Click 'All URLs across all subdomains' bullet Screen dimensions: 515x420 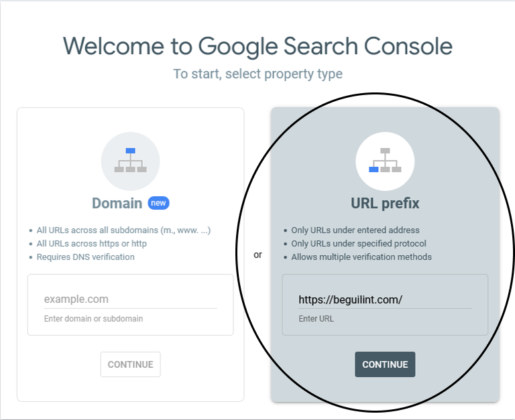pyautogui.click(x=123, y=230)
